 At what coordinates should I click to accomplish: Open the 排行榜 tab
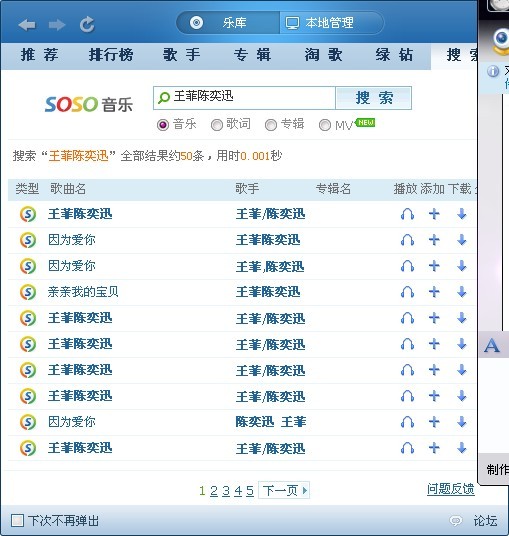(x=111, y=55)
